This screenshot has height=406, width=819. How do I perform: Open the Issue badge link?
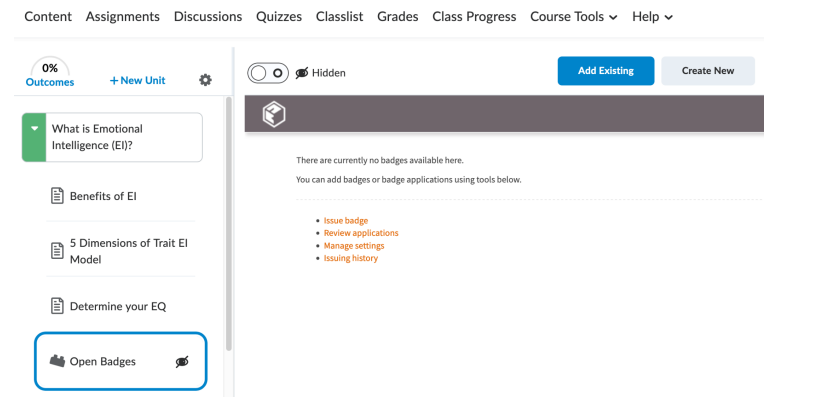point(346,221)
